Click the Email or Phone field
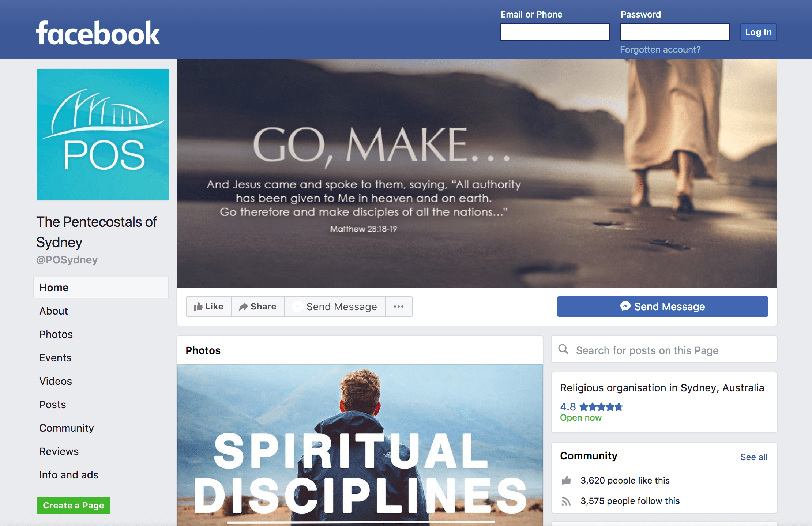 point(555,32)
